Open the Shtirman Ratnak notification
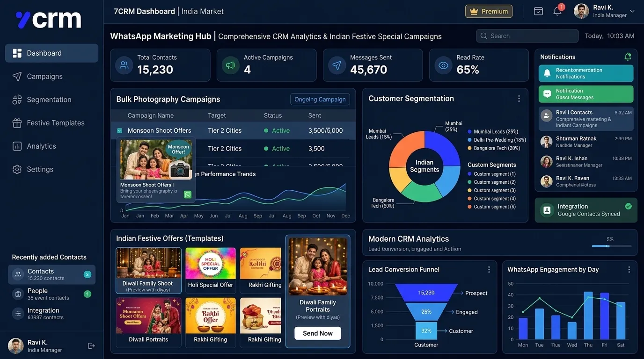The image size is (644, 359). tap(586, 142)
